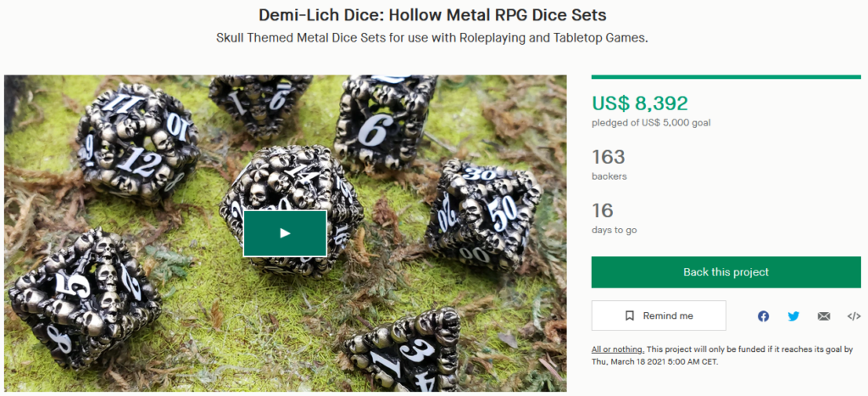Click the Skull Themed Metal Dice subtitle
The width and height of the screenshot is (868, 396).
(431, 39)
